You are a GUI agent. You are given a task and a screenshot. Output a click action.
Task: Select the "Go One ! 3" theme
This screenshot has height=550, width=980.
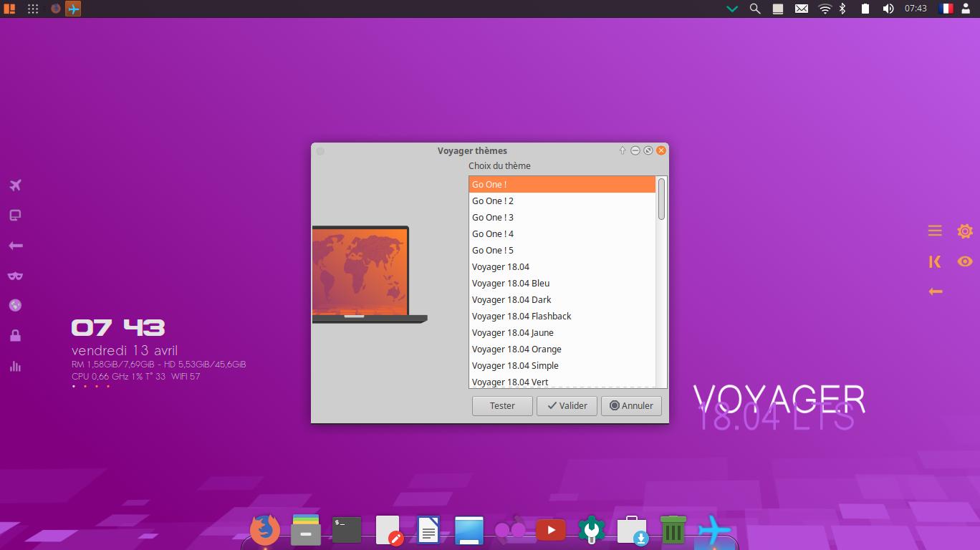562,218
